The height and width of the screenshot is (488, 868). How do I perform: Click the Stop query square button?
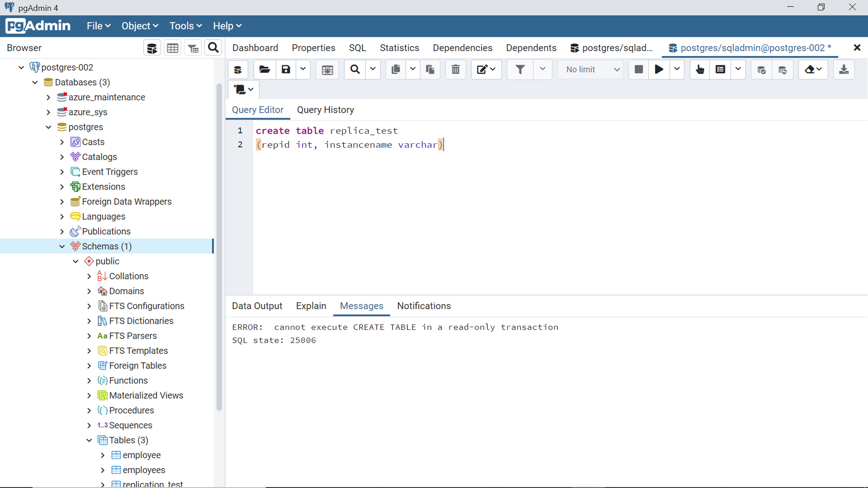coord(638,69)
